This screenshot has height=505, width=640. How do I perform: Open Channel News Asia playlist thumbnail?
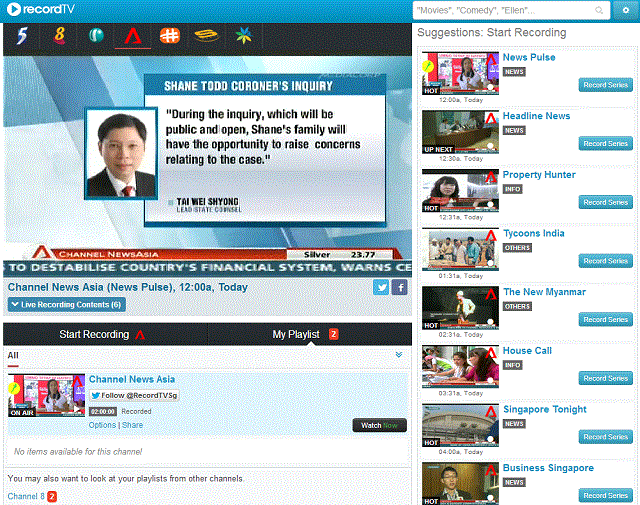pyautogui.click(x=47, y=395)
